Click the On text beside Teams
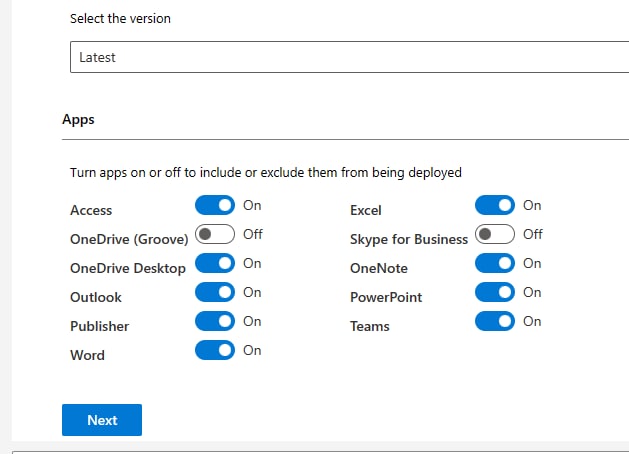Image resolution: width=629 pixels, height=454 pixels. 532,321
